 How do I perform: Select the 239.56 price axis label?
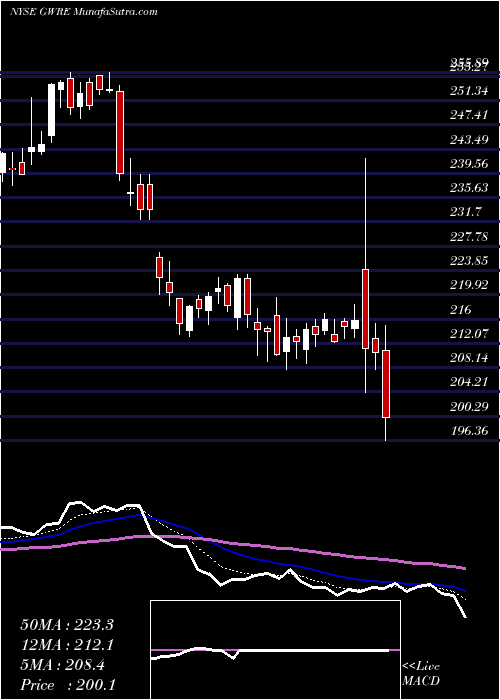pos(469,164)
